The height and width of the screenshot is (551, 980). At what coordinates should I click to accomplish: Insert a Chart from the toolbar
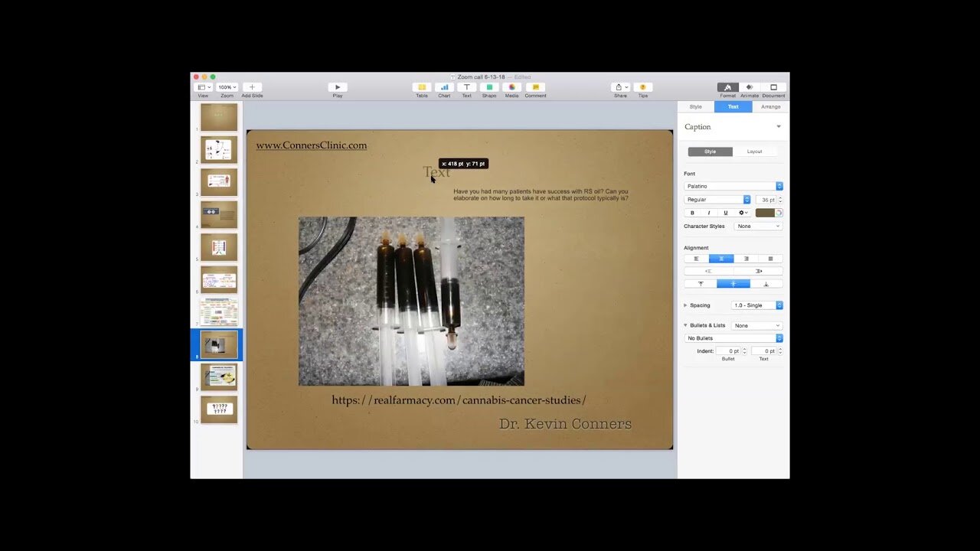coord(444,87)
